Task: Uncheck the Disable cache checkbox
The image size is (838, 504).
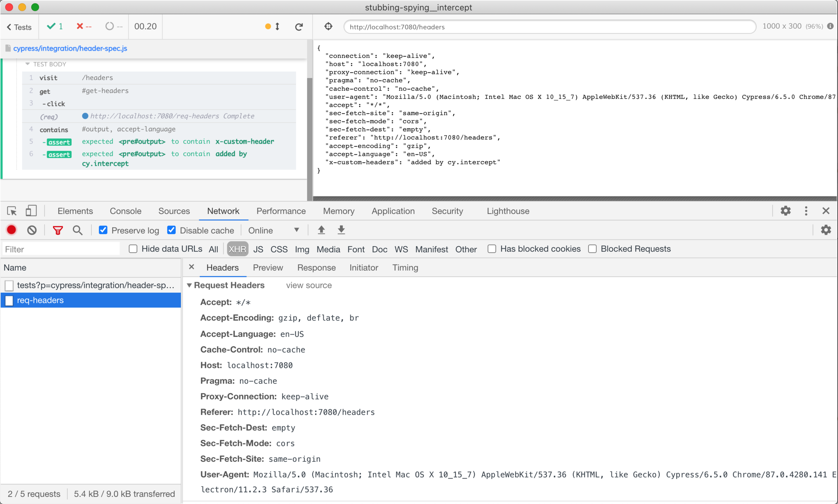Action: pyautogui.click(x=171, y=230)
